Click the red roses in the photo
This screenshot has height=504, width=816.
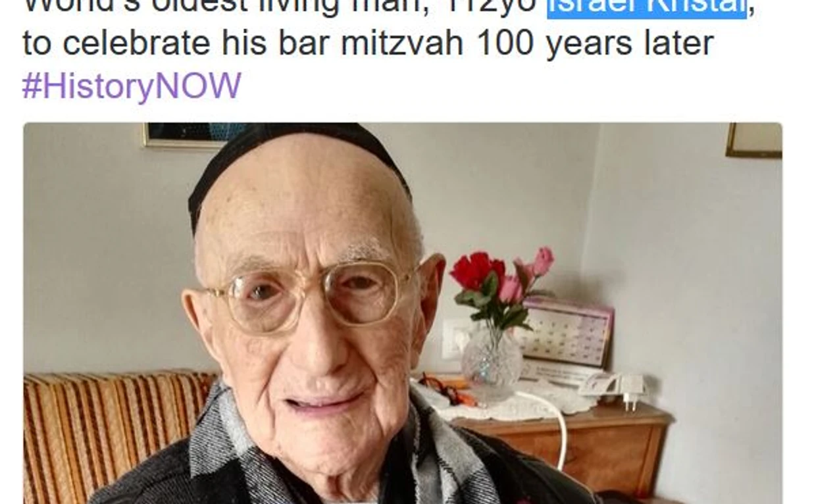click(477, 270)
